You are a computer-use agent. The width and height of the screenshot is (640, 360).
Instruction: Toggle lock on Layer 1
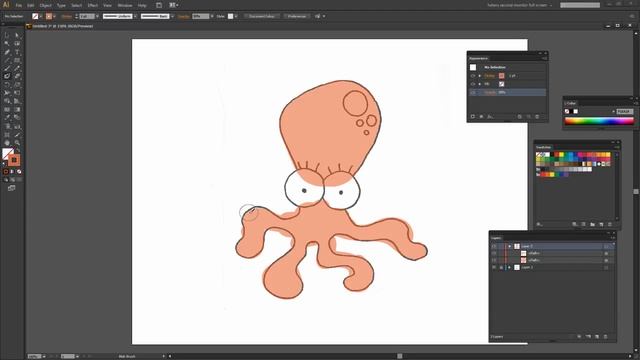click(x=501, y=267)
